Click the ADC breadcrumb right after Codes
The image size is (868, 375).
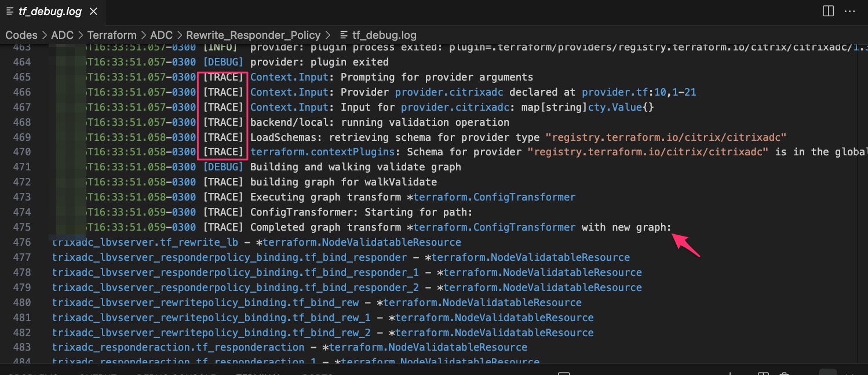tap(63, 35)
